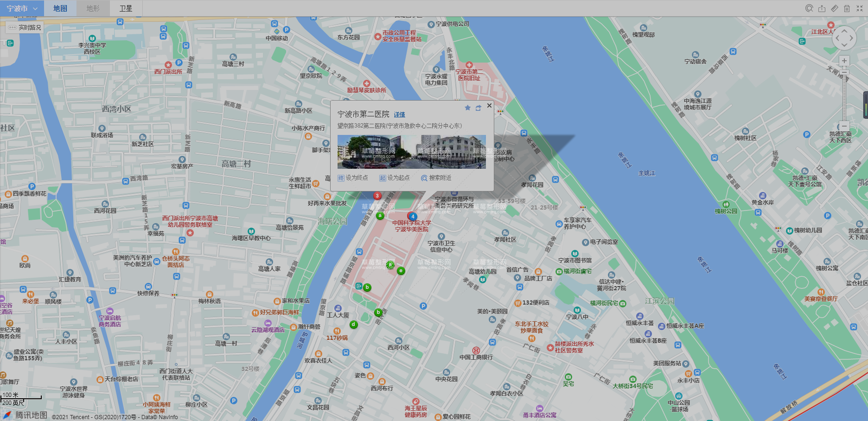Click the share arrow icon in hospital popup
The height and width of the screenshot is (421, 868).
[x=478, y=108]
